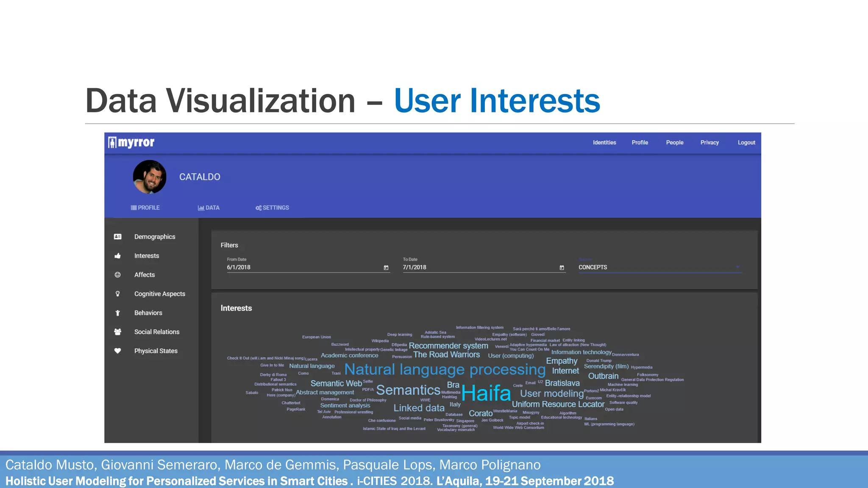Open the Privacy page
Image resolution: width=868 pixels, height=488 pixels.
pos(709,143)
